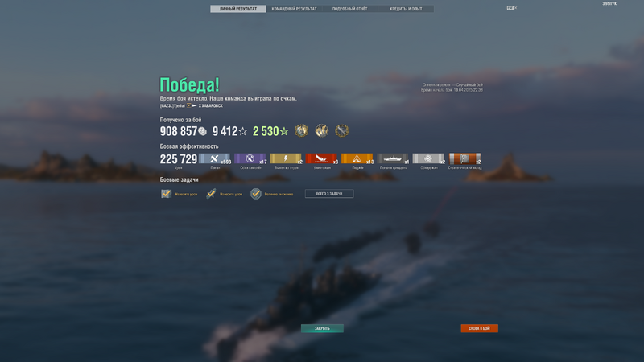The image size is (644, 362).
Task: Click the blue hits ribbon x593
Action: tap(214, 158)
